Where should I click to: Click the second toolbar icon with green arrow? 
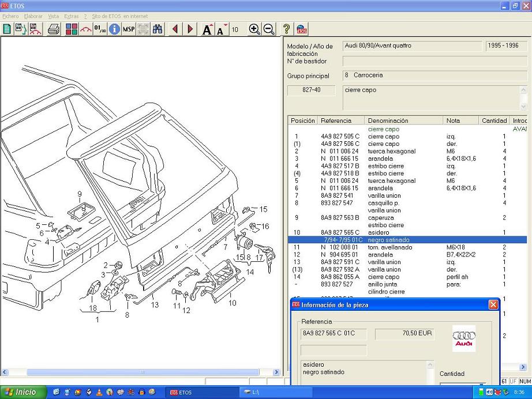point(21,29)
